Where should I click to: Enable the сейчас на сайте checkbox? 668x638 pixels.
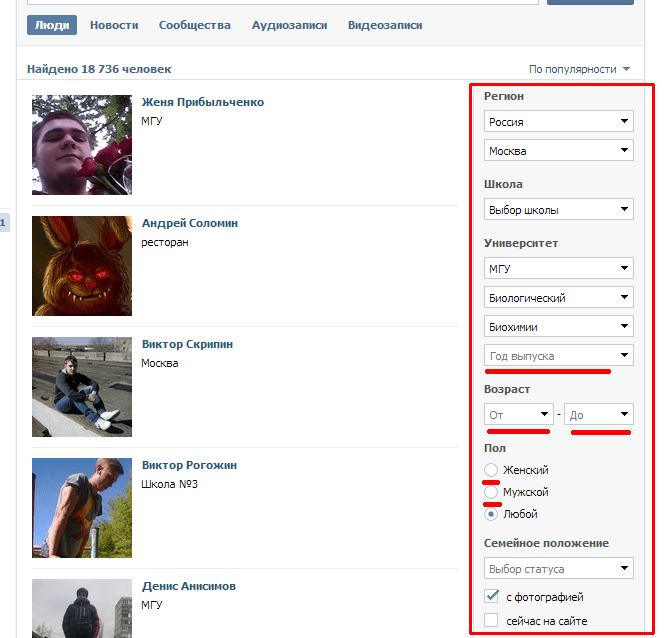pyautogui.click(x=491, y=620)
